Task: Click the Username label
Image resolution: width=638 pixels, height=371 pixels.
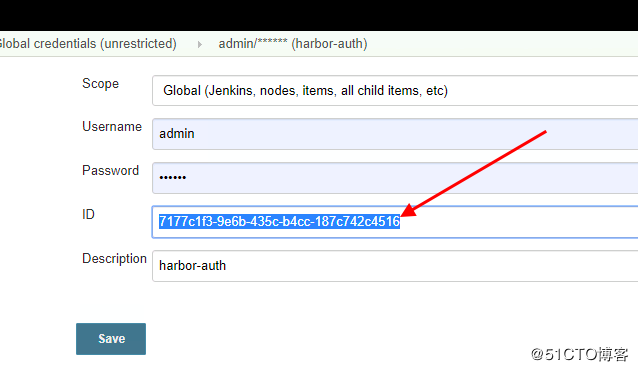Action: 112,127
